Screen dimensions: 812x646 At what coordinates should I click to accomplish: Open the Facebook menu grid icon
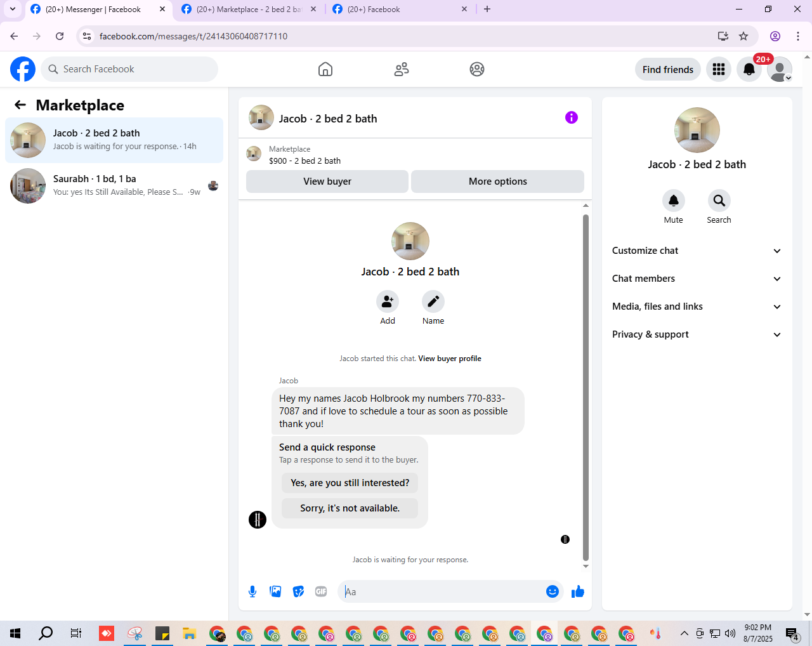pyautogui.click(x=719, y=69)
